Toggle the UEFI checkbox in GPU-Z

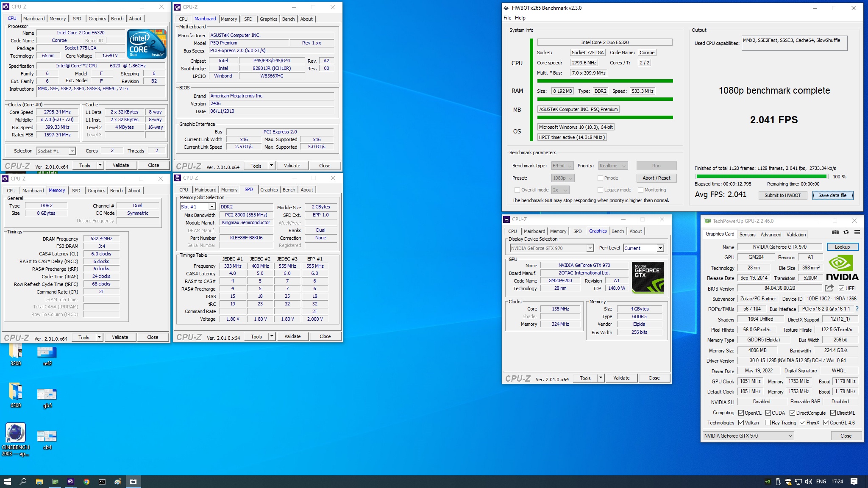pos(842,288)
